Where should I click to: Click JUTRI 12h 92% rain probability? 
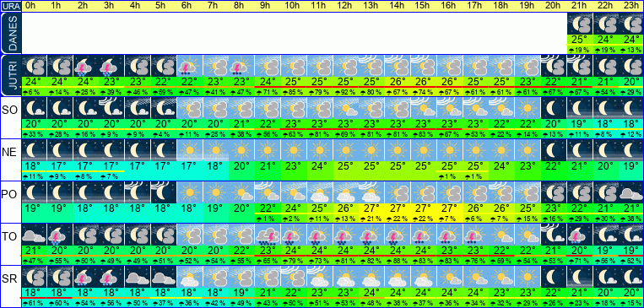[x=345, y=93]
